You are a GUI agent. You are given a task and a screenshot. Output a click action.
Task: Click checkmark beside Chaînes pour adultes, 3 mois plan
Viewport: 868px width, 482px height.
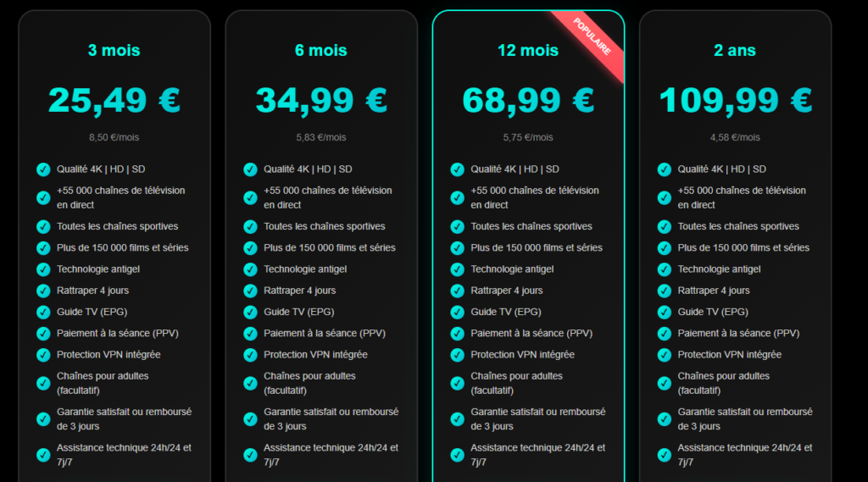43,383
